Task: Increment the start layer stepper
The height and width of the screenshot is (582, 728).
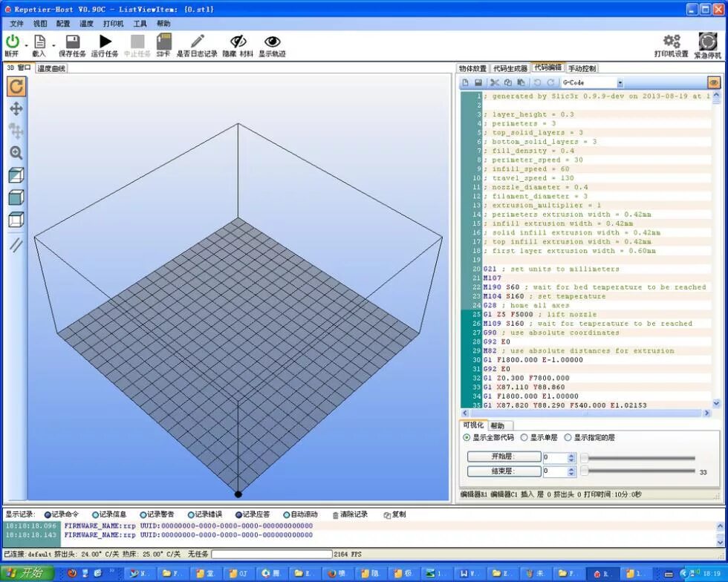Action: (x=571, y=455)
